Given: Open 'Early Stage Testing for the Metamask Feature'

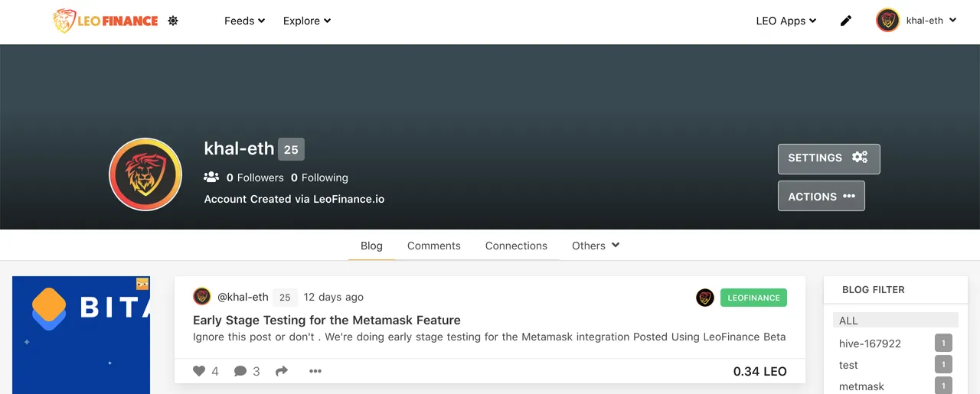Looking at the screenshot, I should pyautogui.click(x=327, y=320).
